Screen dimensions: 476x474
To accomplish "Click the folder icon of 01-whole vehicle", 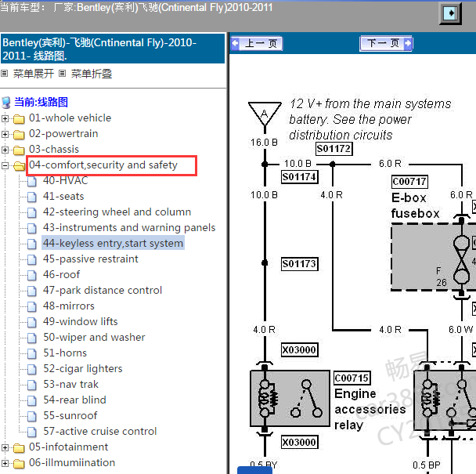I will pyautogui.click(x=19, y=119).
